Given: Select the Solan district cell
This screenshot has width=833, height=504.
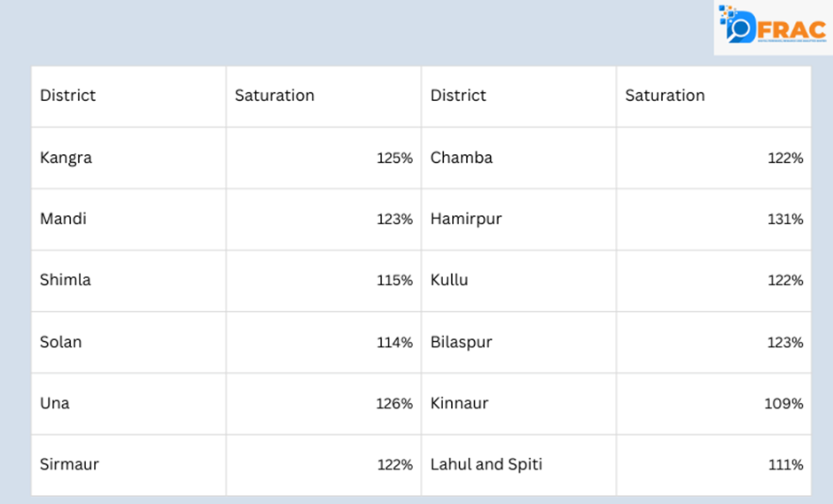Looking at the screenshot, I should 61,342.
